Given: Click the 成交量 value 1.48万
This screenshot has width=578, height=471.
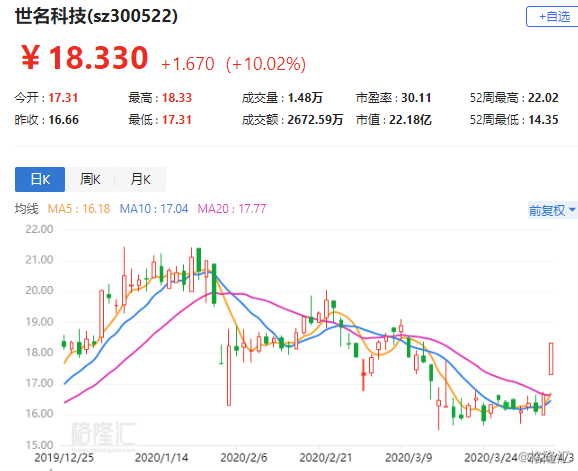Looking at the screenshot, I should click(305, 98).
